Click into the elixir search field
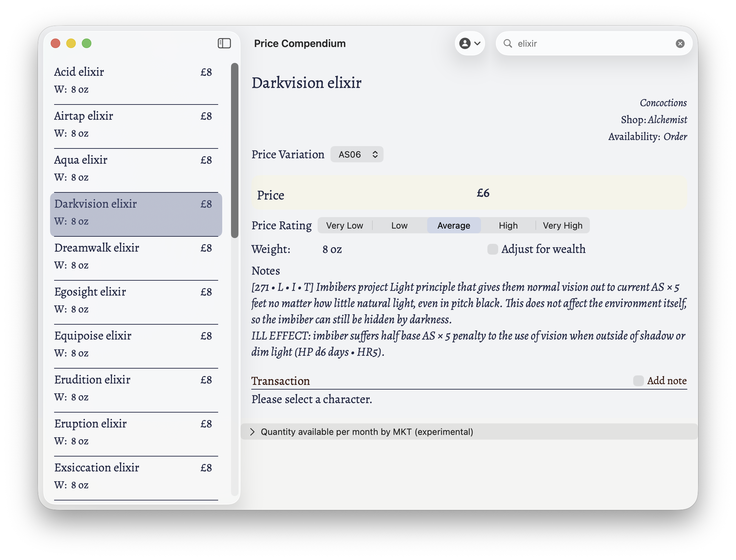Image resolution: width=736 pixels, height=560 pixels. pos(592,43)
